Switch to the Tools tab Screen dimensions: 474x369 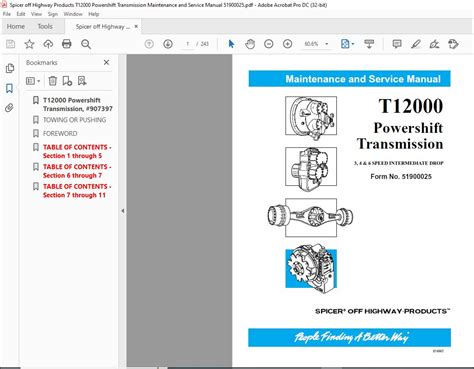pyautogui.click(x=45, y=26)
